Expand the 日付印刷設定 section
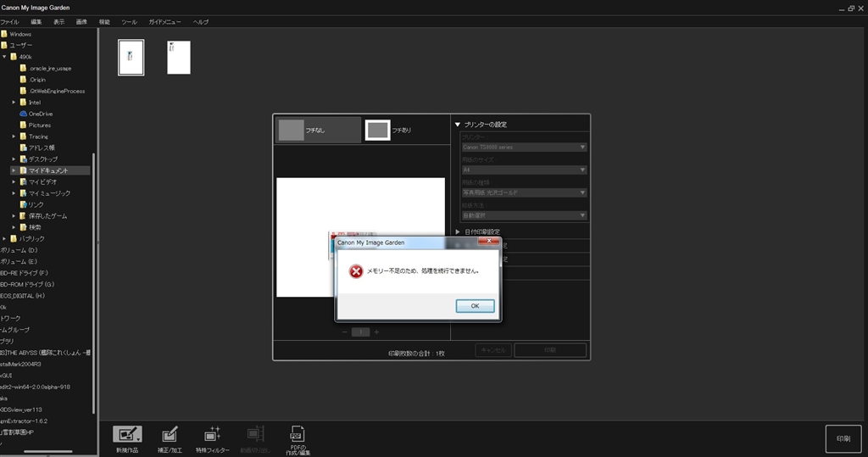Screen dimensions: 868x457 pyautogui.click(x=458, y=231)
